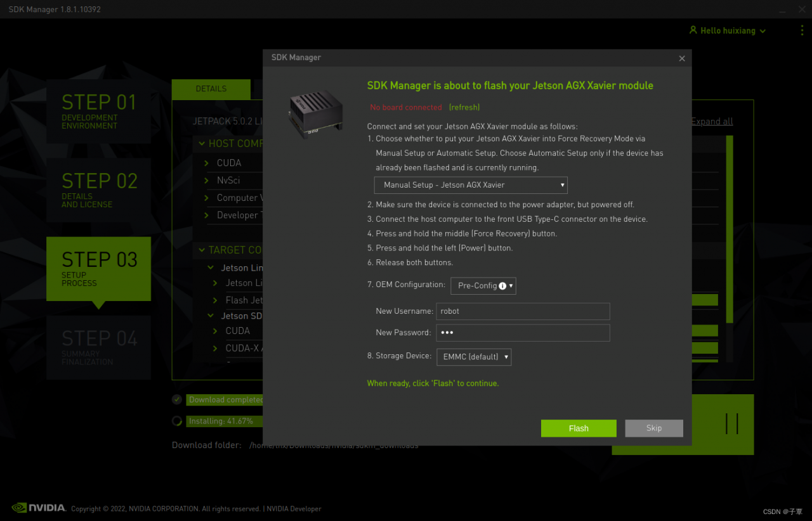Click the Jetson AGX Xavier module image
Screen dimensions: 812x521
316,113
